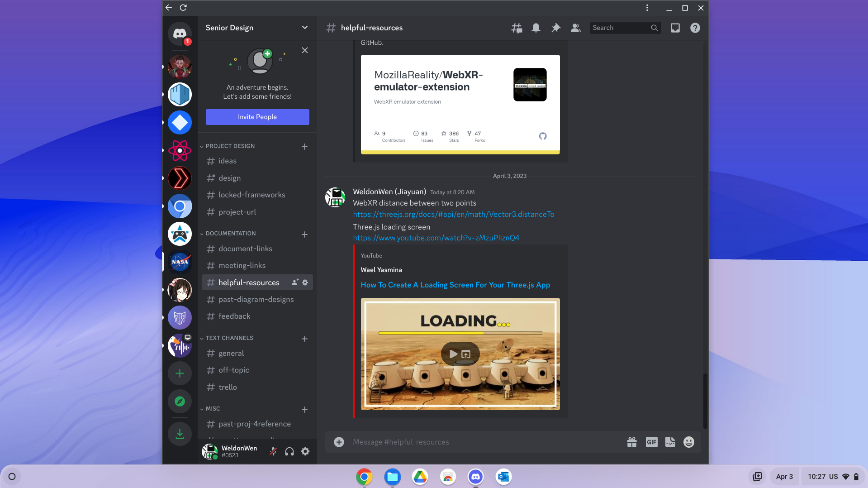The height and width of the screenshot is (488, 868).
Task: Open the gift Nitro icon
Action: tap(631, 442)
